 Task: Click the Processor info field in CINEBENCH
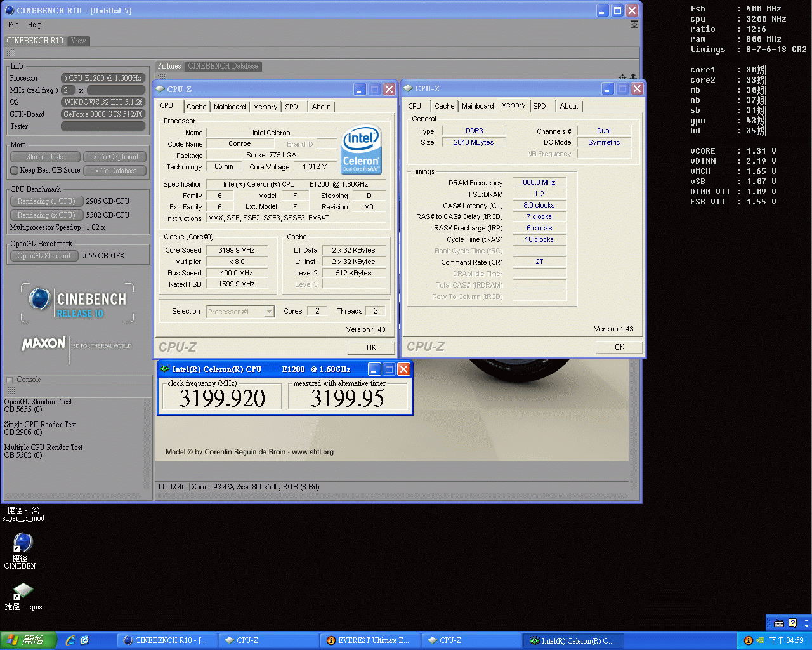click(x=103, y=78)
